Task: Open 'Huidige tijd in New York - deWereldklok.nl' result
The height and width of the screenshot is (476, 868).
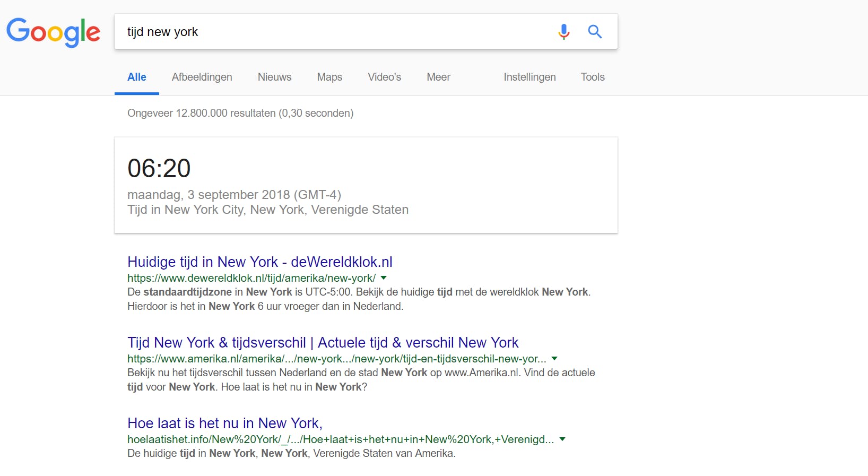Action: [260, 262]
